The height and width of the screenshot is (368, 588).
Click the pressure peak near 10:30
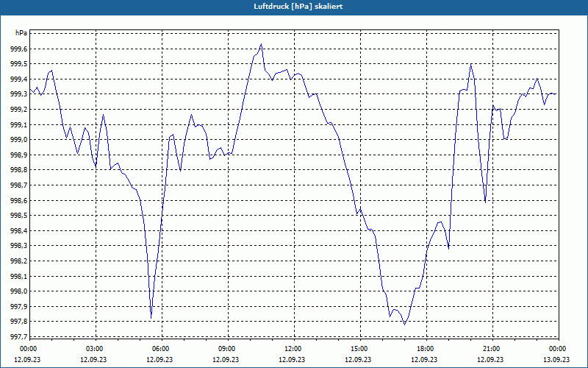(x=261, y=44)
